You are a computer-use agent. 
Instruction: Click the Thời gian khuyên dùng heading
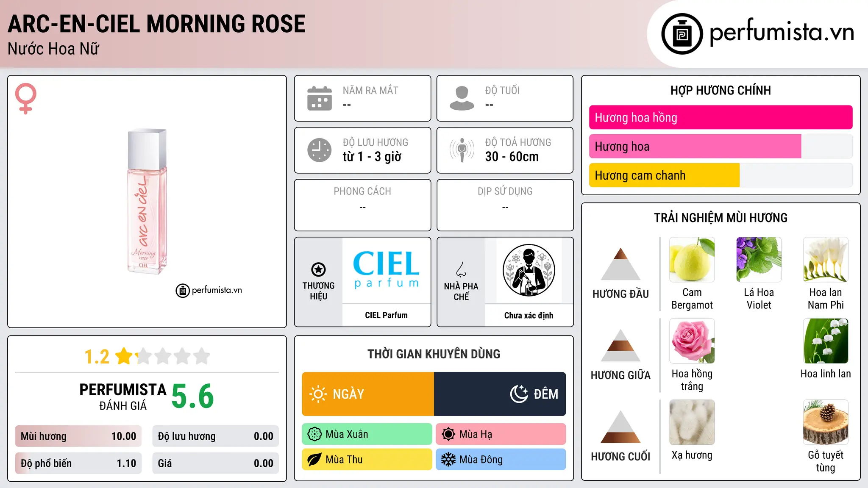[x=434, y=354]
